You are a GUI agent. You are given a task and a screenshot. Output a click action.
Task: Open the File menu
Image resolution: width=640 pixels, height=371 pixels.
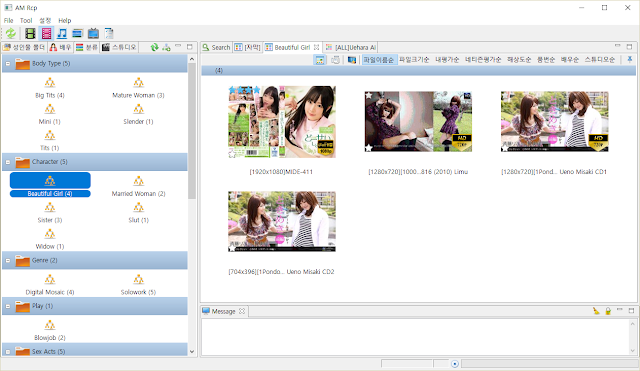(x=9, y=20)
